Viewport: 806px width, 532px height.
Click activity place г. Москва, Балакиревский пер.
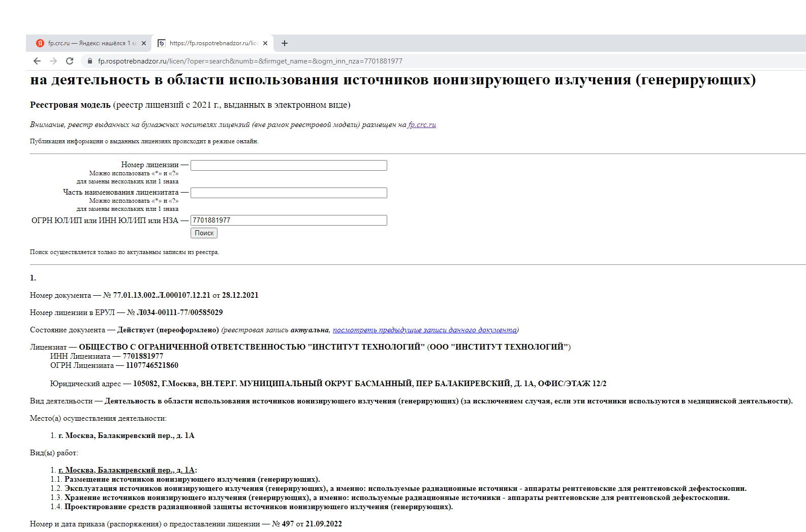point(126,435)
